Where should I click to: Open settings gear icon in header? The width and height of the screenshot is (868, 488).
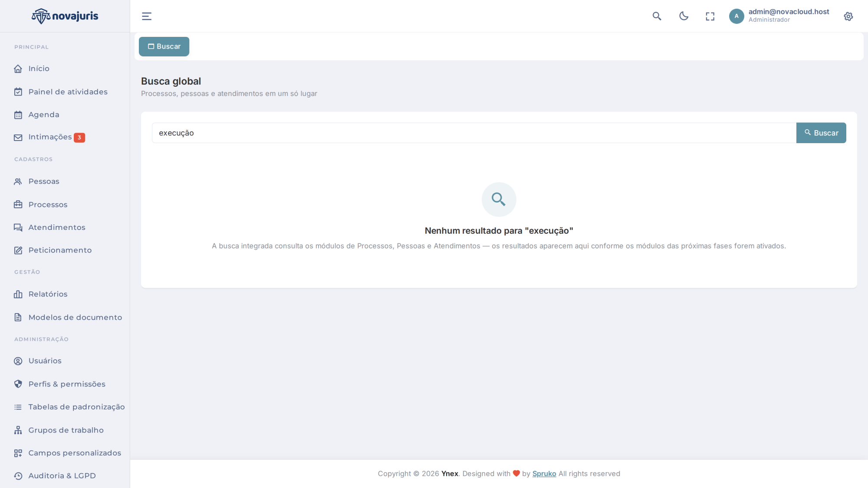(x=848, y=16)
